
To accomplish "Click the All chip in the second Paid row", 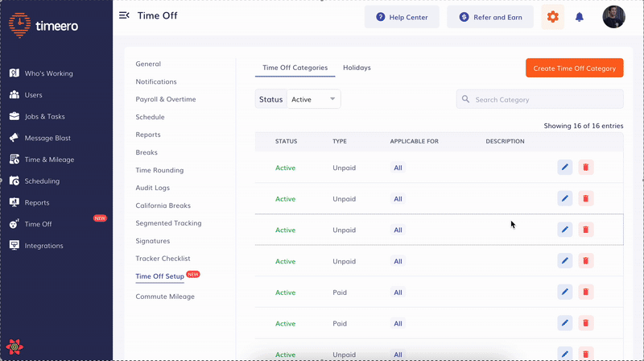I will point(398,324).
